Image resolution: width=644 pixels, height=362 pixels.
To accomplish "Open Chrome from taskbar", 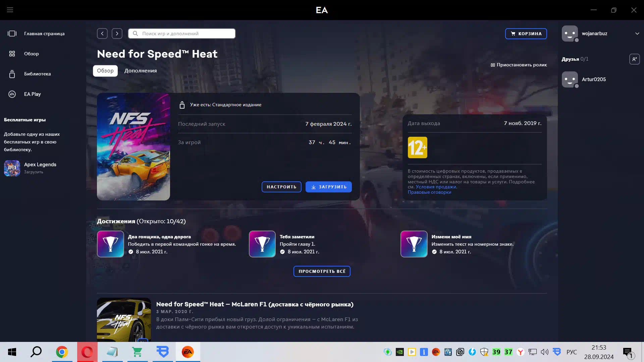I will click(x=62, y=352).
